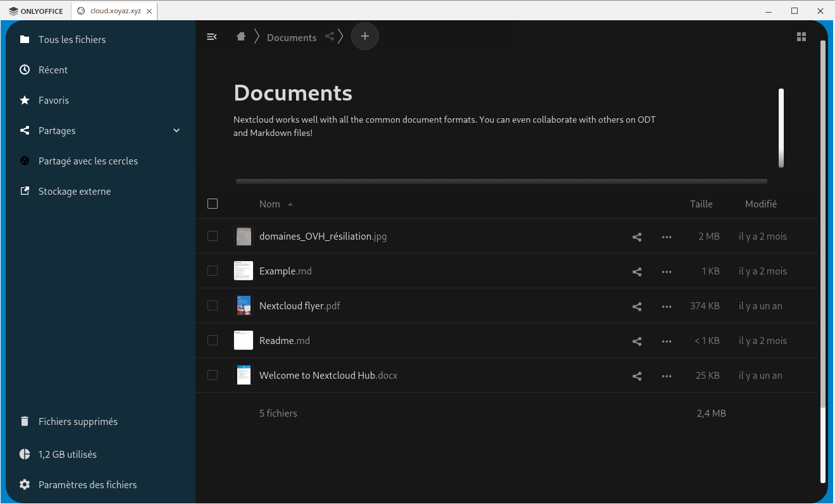Collapse the navigation sidebar toggle icon
Viewport: 835px width, 504px height.
pos(212,37)
